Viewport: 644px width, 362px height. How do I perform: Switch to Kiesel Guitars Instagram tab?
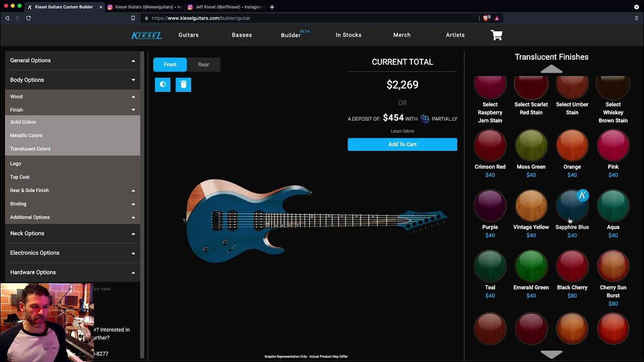[144, 7]
